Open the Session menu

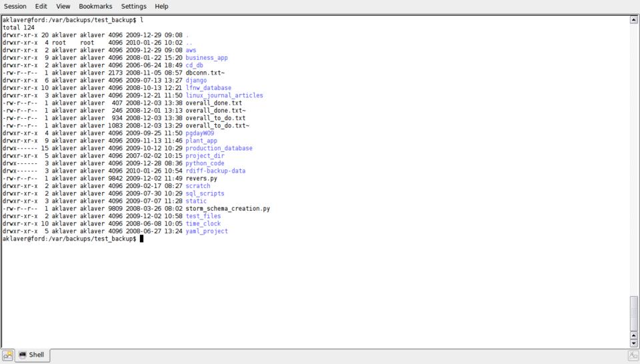click(x=15, y=6)
